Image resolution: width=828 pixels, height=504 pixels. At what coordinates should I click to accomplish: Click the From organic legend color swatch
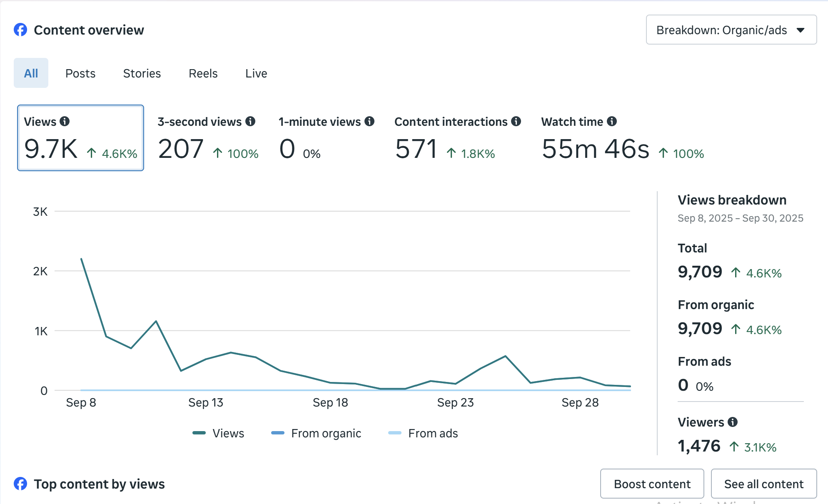tap(278, 433)
